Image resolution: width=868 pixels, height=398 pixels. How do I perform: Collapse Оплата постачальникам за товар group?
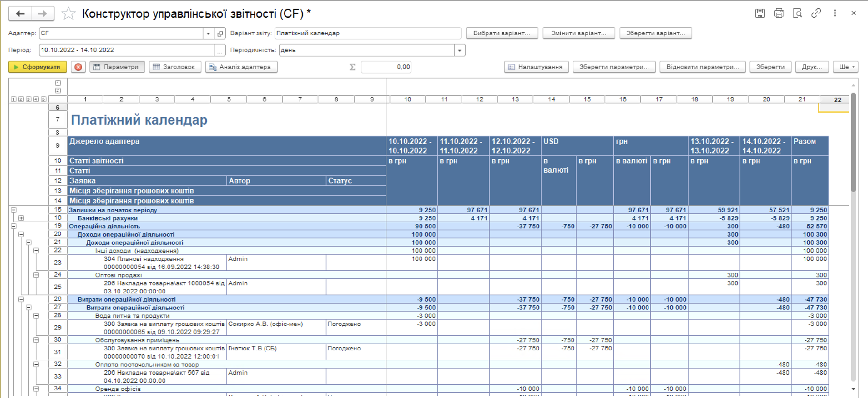pos(36,364)
